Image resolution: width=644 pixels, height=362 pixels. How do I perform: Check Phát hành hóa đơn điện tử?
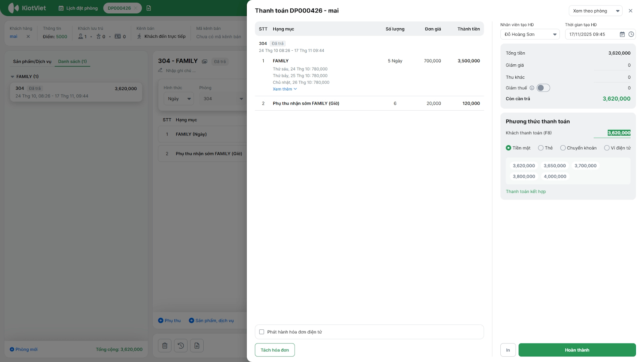click(x=262, y=332)
